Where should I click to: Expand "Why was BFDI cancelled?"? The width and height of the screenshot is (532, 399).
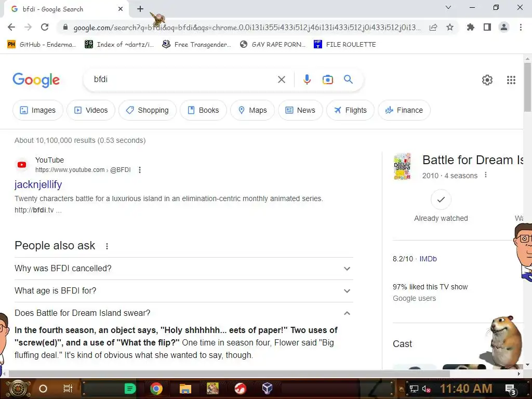[184, 269]
